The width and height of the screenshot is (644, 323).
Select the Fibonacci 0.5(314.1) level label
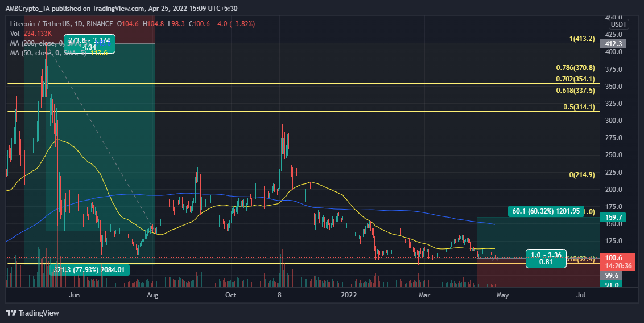point(579,107)
